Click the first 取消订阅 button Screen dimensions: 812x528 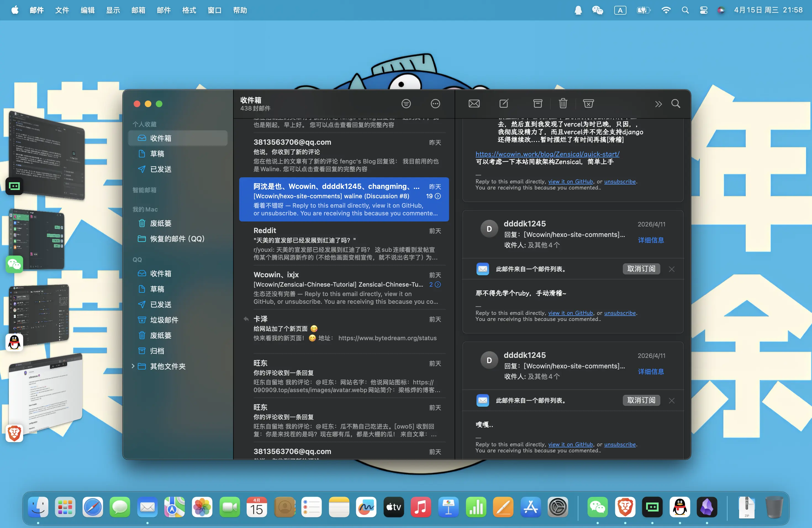click(x=641, y=269)
